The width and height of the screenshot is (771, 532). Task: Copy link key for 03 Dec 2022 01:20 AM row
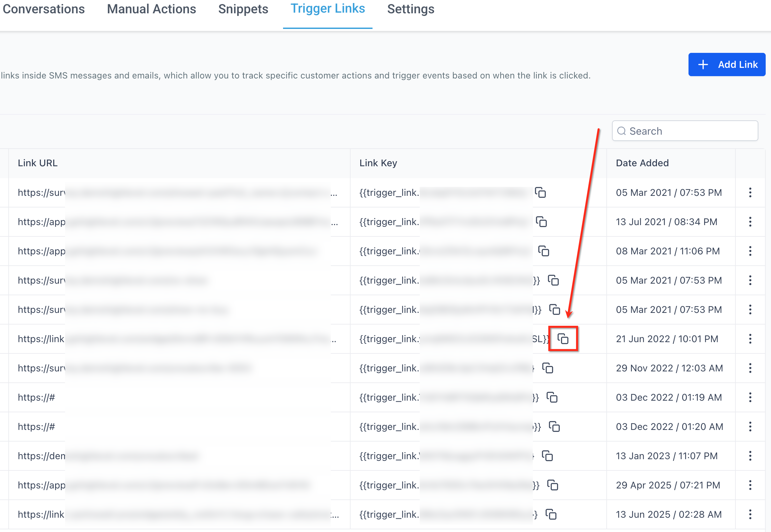coord(554,427)
